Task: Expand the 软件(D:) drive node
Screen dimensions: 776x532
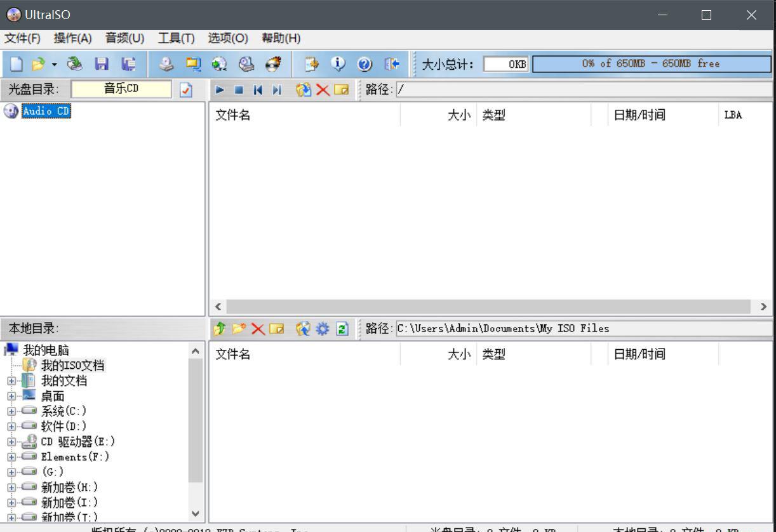Action: (11, 427)
